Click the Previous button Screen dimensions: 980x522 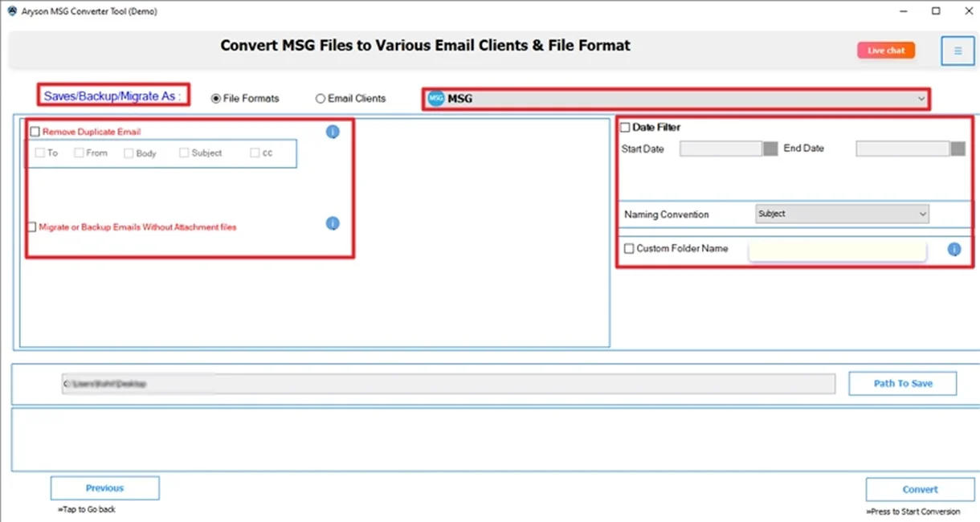click(105, 488)
